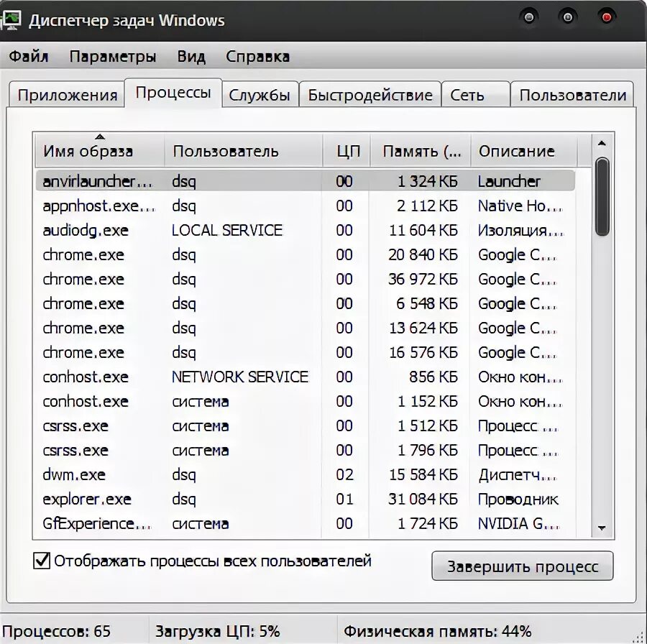
Task: Click the red close window button
Action: pos(607,17)
